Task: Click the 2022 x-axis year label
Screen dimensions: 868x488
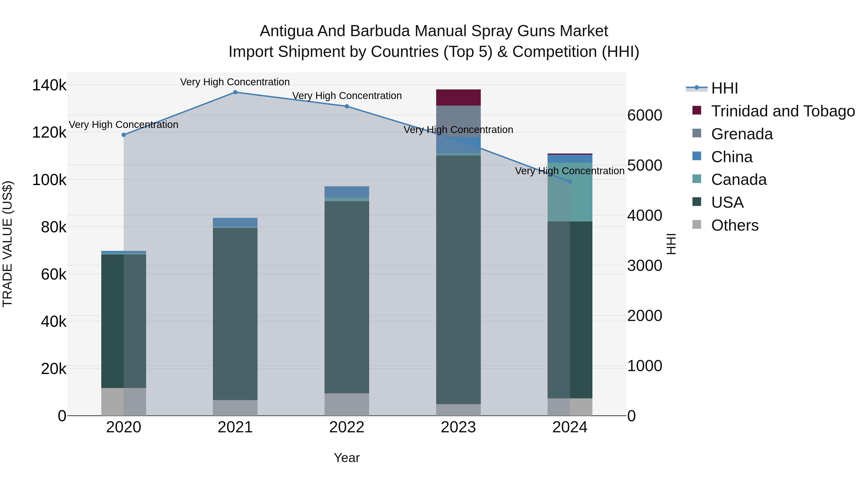Action: click(347, 427)
